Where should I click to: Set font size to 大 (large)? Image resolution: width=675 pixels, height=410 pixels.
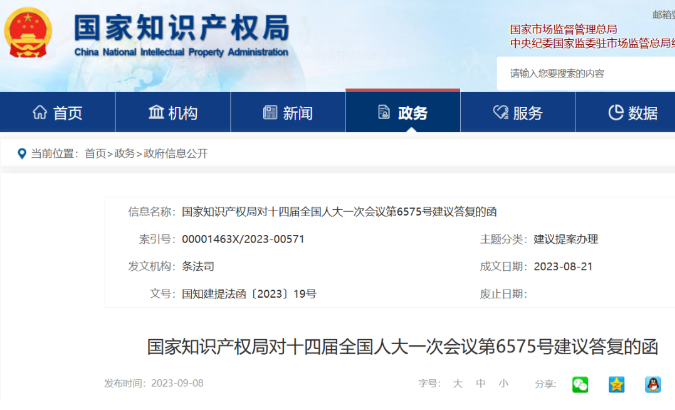tap(457, 384)
